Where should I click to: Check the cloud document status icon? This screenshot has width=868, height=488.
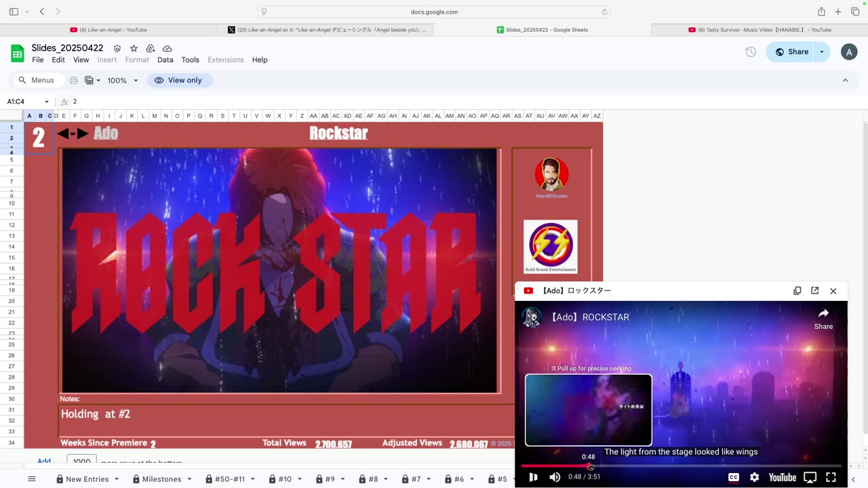click(167, 49)
